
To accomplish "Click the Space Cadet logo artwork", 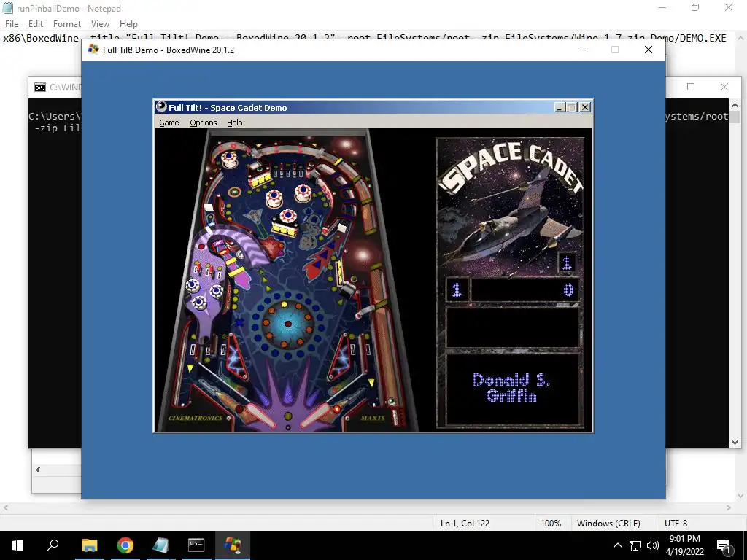I will [x=510, y=206].
